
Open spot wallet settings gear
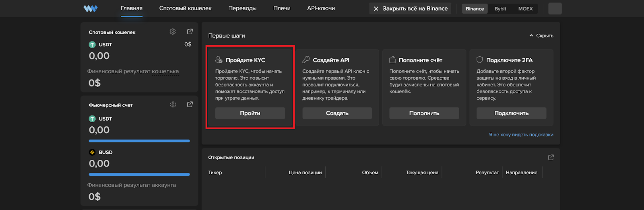pyautogui.click(x=173, y=32)
